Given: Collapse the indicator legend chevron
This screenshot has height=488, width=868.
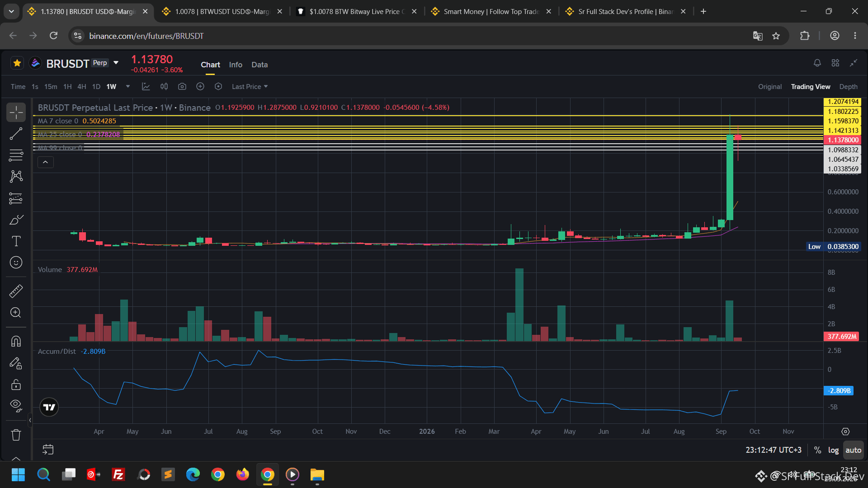Looking at the screenshot, I should (45, 162).
